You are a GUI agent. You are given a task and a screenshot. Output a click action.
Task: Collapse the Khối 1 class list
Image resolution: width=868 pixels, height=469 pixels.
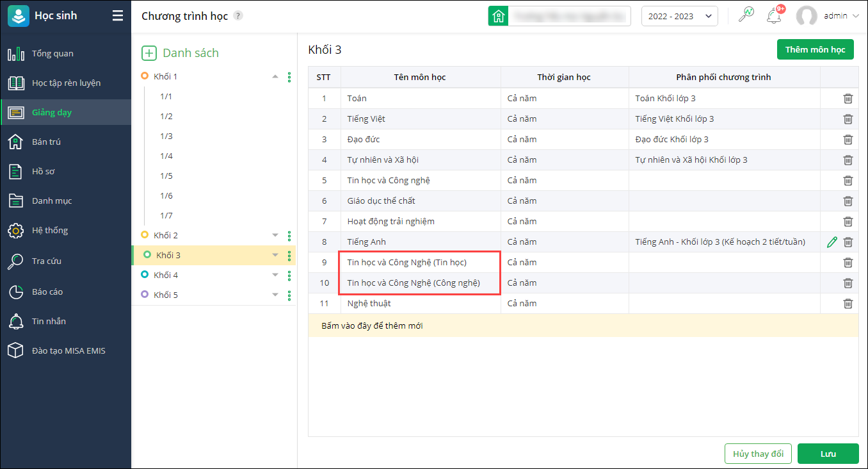[x=275, y=77]
